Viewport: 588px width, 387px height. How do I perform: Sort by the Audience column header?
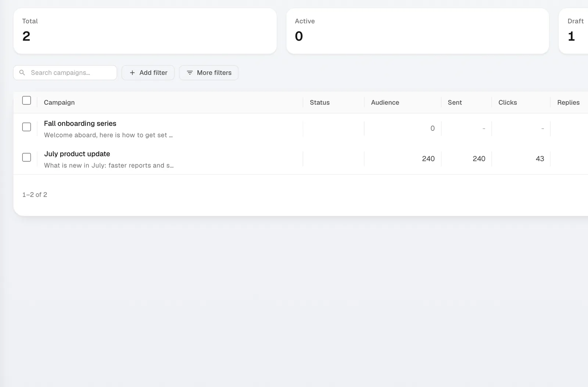pyautogui.click(x=385, y=103)
